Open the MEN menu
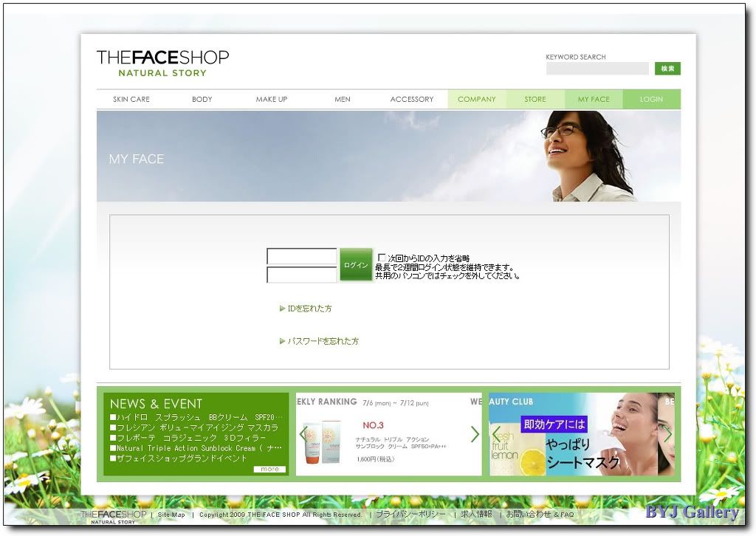The height and width of the screenshot is (536, 756). click(343, 99)
